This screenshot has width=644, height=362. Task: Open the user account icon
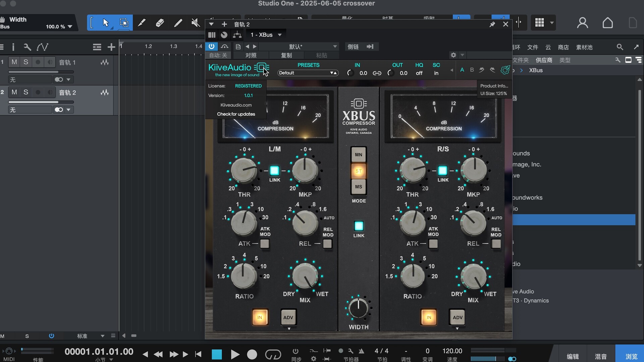(583, 23)
